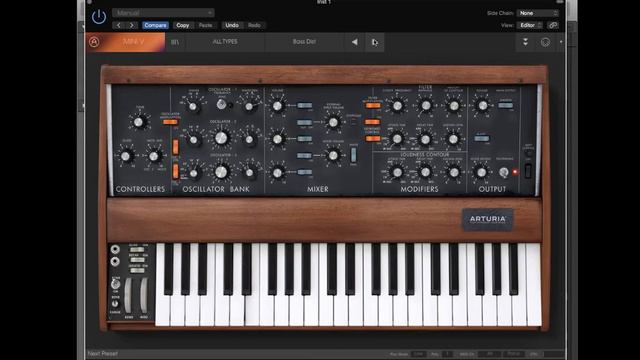Click the link icon next to View

point(553,25)
